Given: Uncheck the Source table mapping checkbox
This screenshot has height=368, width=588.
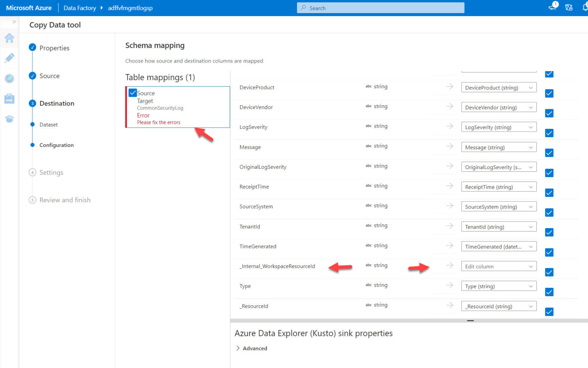Looking at the screenshot, I should [132, 93].
